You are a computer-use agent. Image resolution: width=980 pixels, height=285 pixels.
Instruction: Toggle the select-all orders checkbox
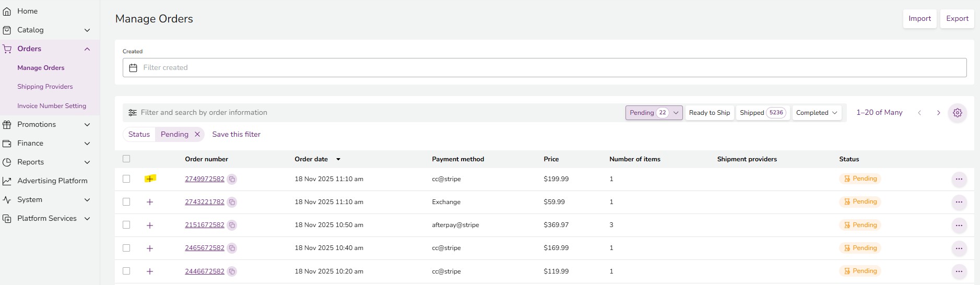pyautogui.click(x=126, y=159)
